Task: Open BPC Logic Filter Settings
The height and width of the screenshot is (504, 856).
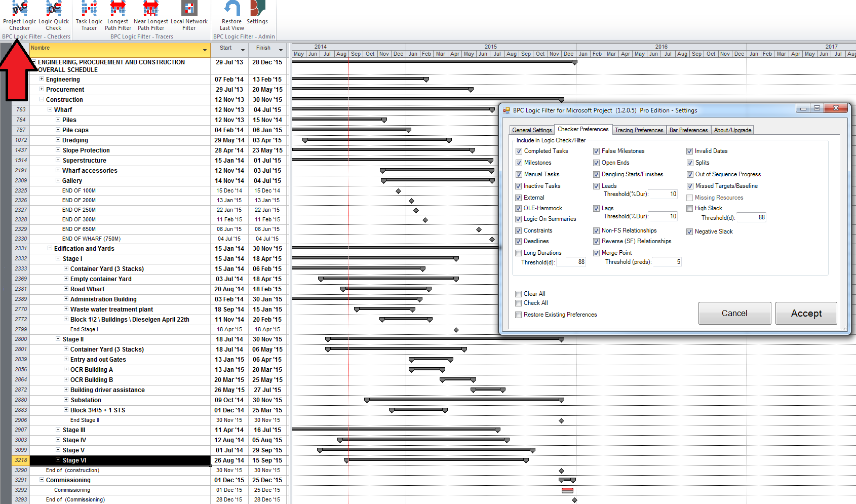Action: point(257,15)
